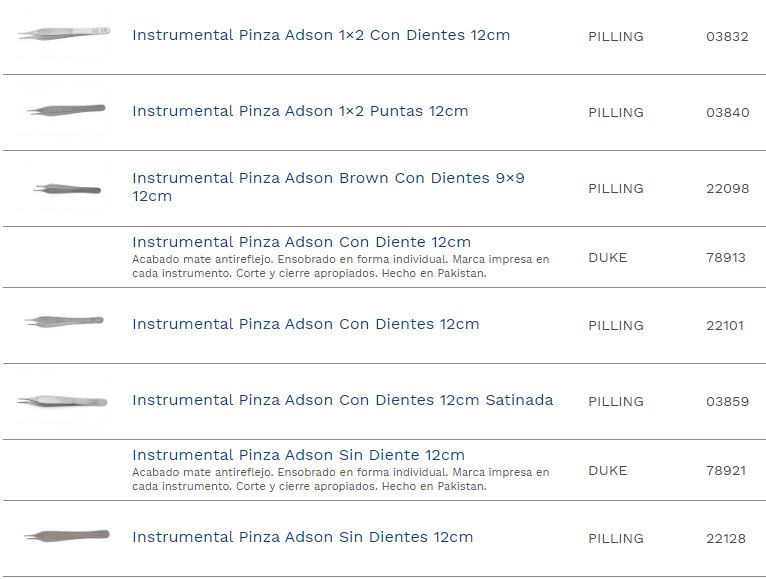Click Pilling Adson Con Dientes 12cm thumbnail
The width and height of the screenshot is (766, 579).
tap(64, 321)
